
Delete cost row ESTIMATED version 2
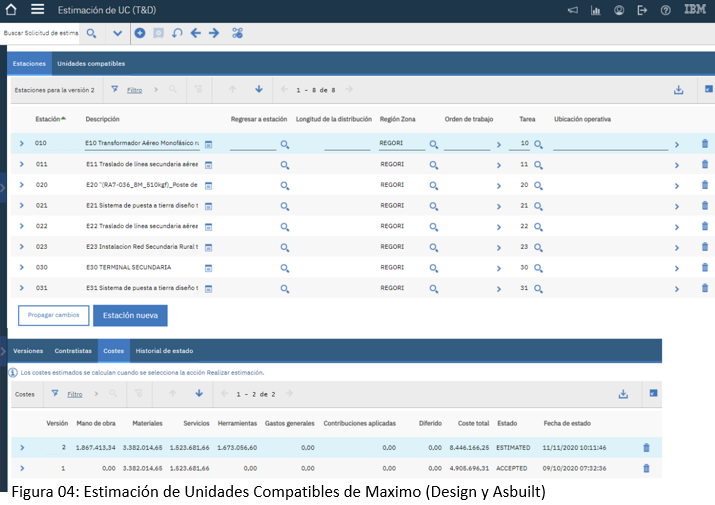[x=646, y=448]
